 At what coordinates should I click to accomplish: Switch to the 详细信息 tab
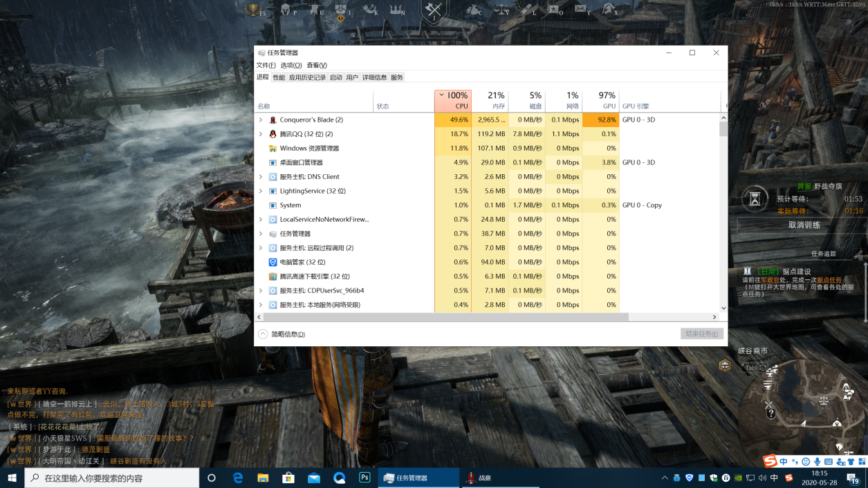(375, 77)
